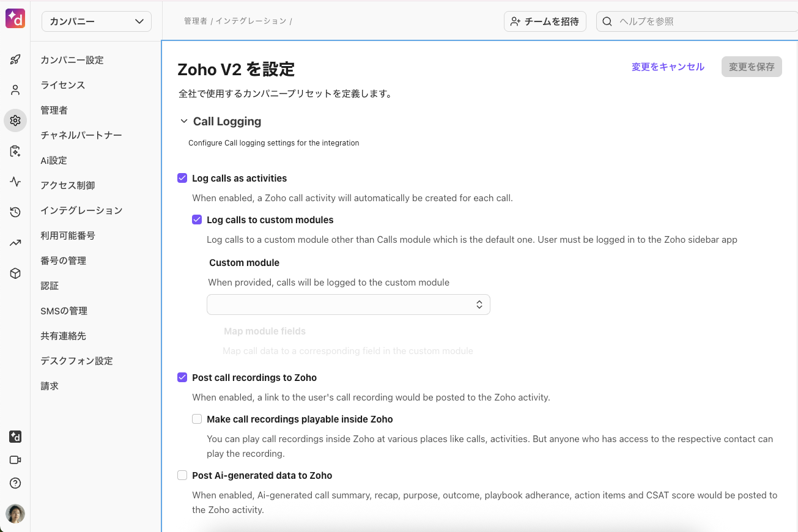Open ライセンス menu item
Image resolution: width=798 pixels, height=532 pixels.
(63, 85)
